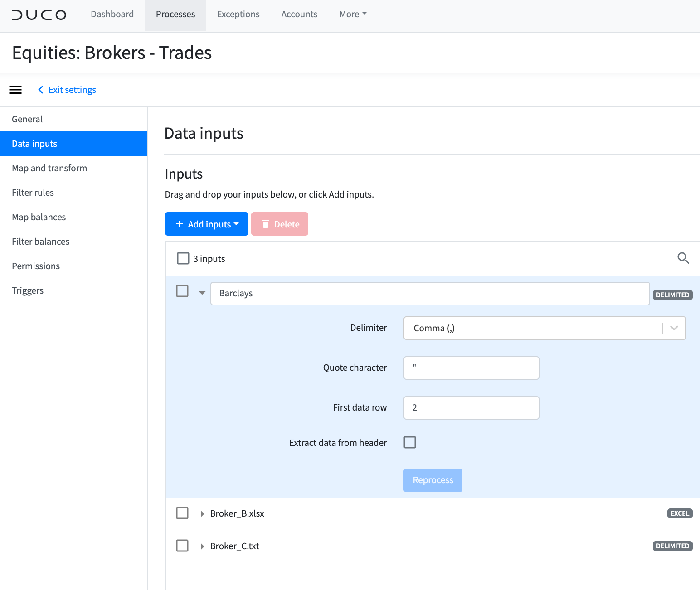The height and width of the screenshot is (590, 700).
Task: Click the Broker_B.xlsx file name
Action: click(237, 513)
